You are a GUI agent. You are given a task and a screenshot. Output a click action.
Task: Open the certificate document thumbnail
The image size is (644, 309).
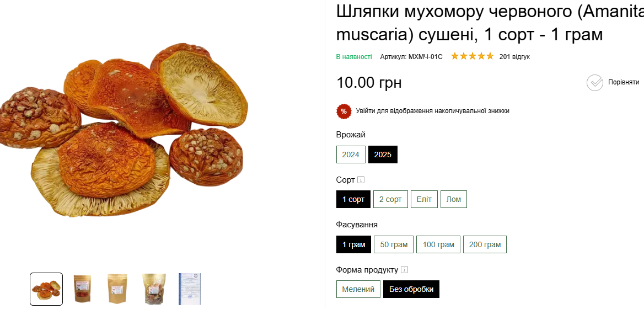pyautogui.click(x=189, y=289)
